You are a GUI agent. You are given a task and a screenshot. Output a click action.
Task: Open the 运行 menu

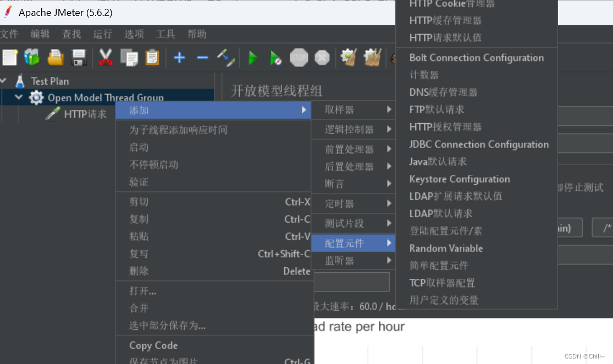(x=103, y=34)
